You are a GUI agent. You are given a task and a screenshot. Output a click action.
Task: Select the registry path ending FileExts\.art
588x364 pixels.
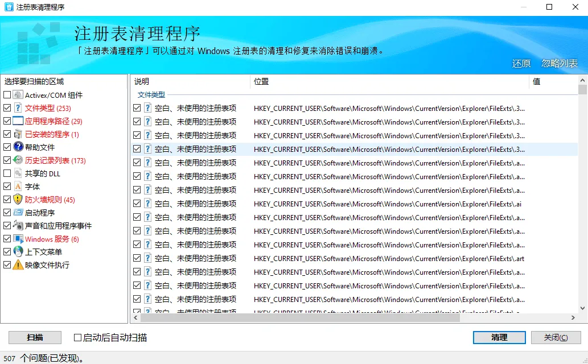click(389, 259)
